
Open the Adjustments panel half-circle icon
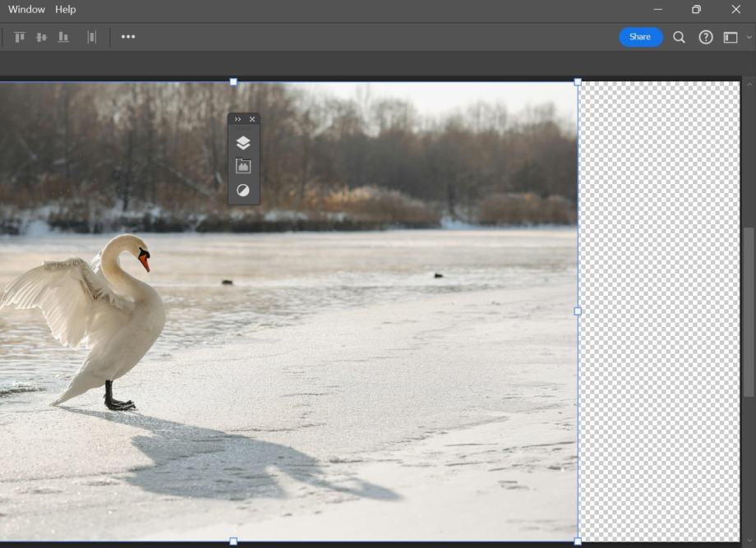click(x=243, y=191)
